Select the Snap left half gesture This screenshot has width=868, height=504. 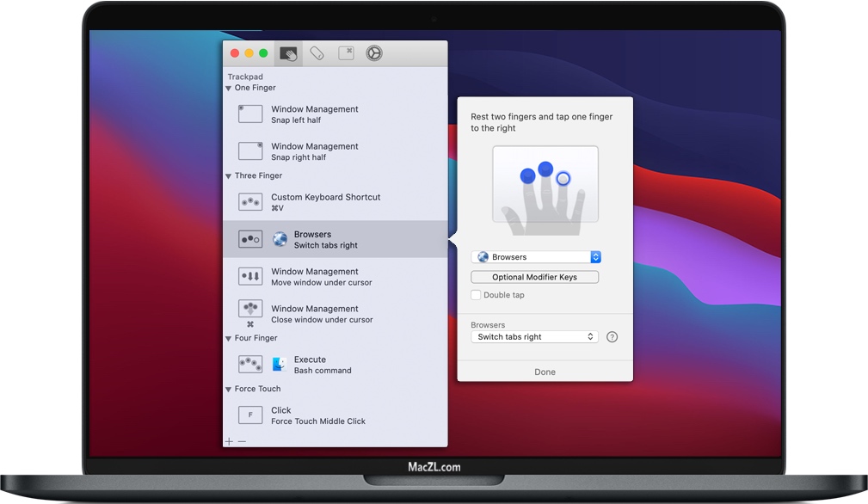[x=315, y=114]
